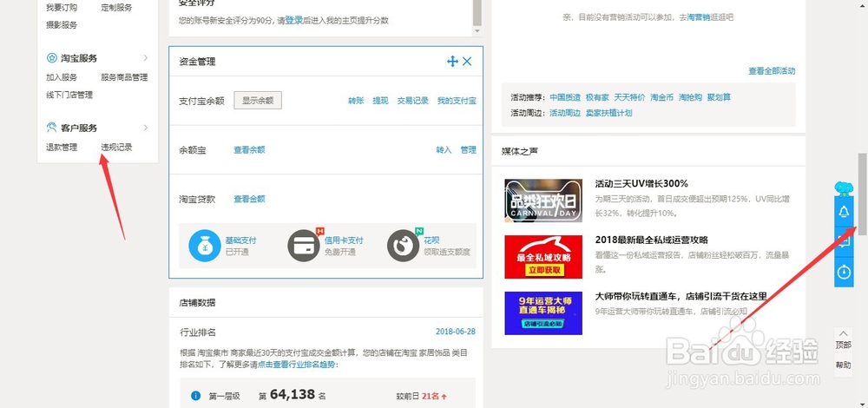Open 定制服务 in left sidebar
This screenshot has height=408, width=868.
pyautogui.click(x=117, y=8)
